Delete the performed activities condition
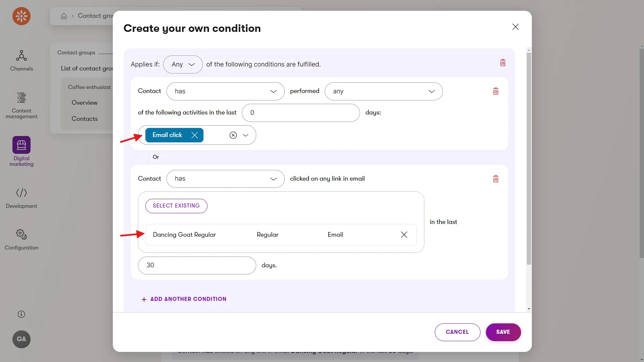The width and height of the screenshot is (644, 362). (x=496, y=91)
